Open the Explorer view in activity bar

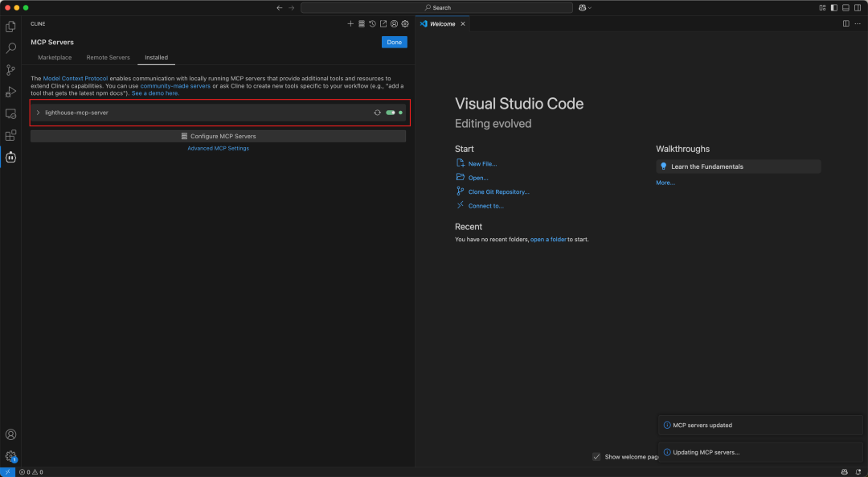coord(10,27)
